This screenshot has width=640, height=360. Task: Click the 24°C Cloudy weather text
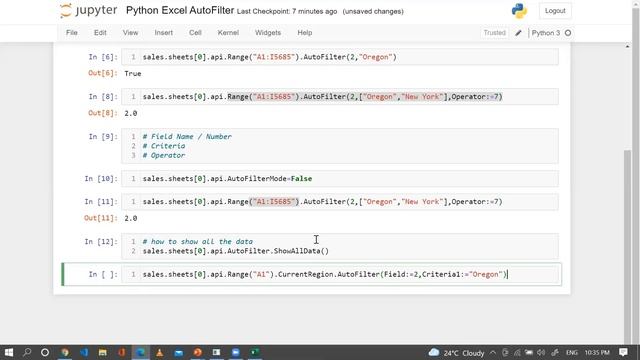point(464,353)
